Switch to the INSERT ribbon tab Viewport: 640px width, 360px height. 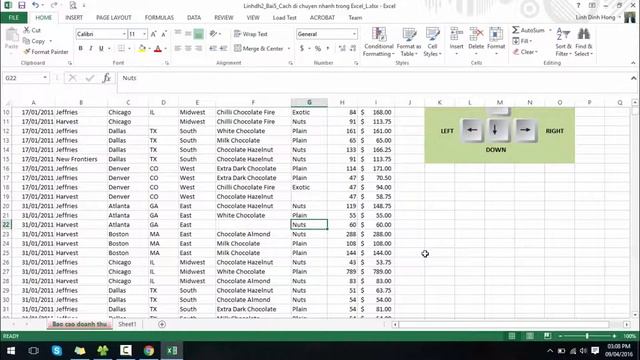[74, 18]
